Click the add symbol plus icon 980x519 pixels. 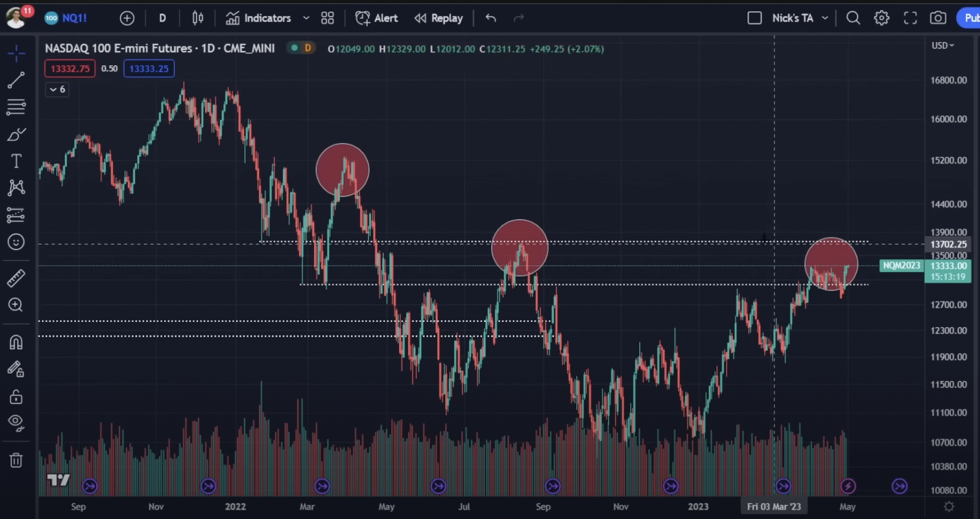[x=127, y=18]
